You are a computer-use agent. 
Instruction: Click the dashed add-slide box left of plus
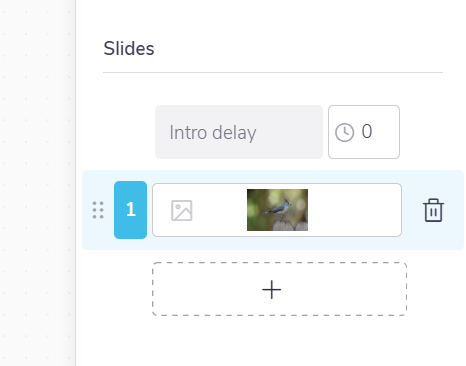[207, 289]
